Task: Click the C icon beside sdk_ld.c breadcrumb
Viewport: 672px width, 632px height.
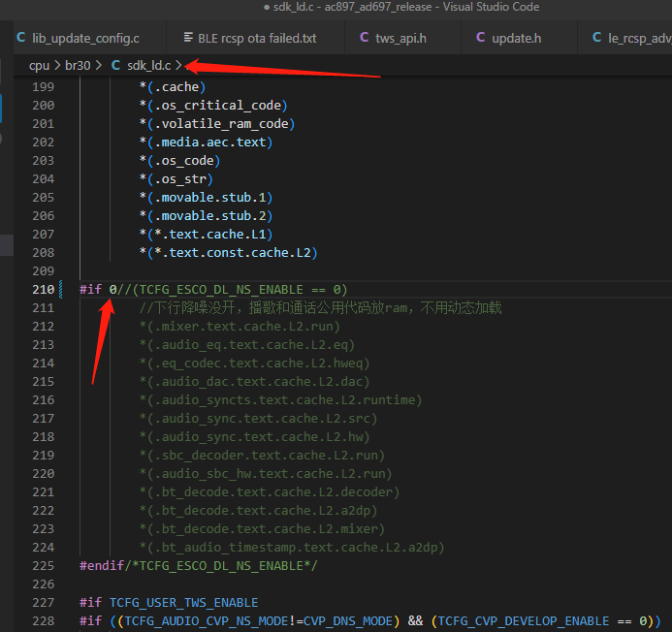Action: point(115,65)
